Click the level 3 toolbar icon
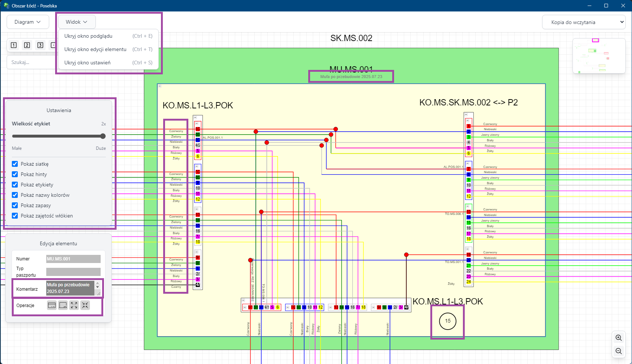This screenshot has width=632, height=364. click(40, 45)
